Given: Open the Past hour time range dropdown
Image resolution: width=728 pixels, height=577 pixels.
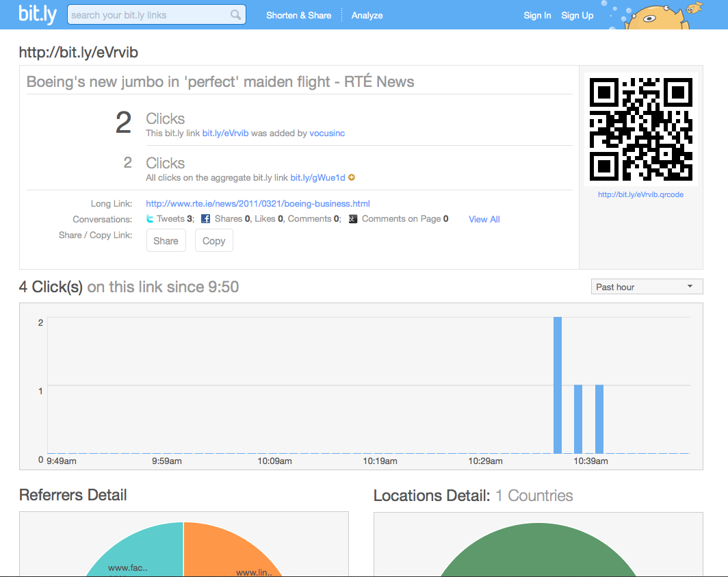Looking at the screenshot, I should pos(647,287).
